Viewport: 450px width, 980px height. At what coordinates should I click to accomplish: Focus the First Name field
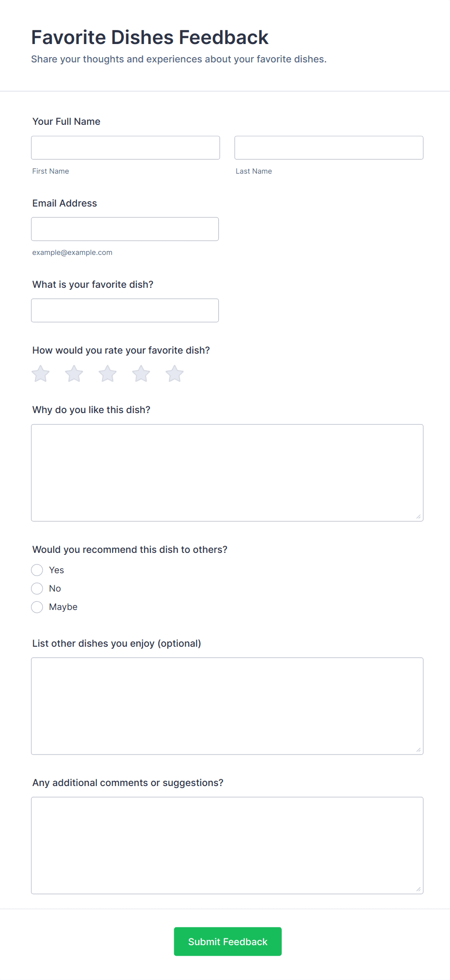point(125,148)
